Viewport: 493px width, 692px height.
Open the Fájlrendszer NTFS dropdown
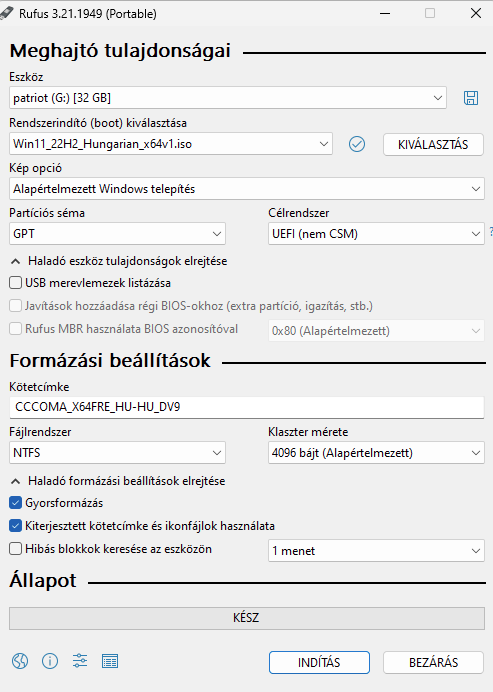[x=117, y=452]
